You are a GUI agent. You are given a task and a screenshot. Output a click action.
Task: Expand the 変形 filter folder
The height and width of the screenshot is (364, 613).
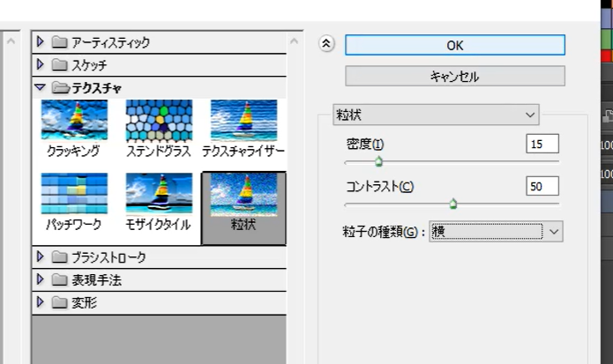pos(40,302)
